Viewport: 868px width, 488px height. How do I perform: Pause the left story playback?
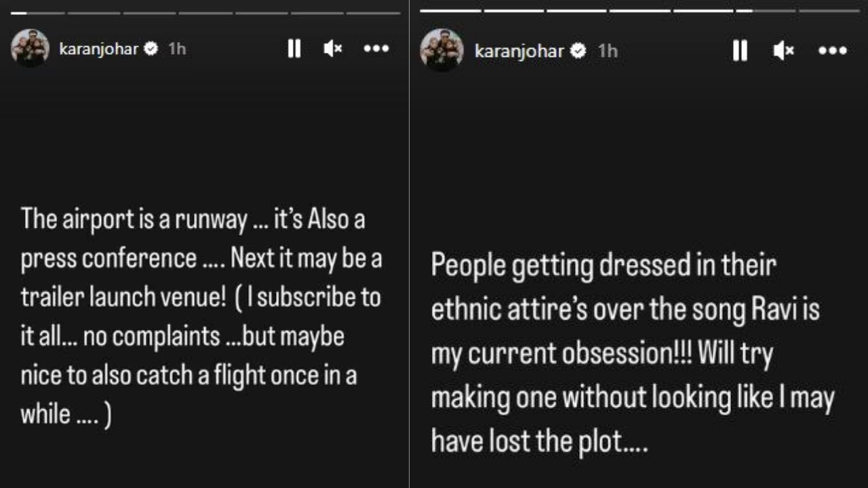click(x=294, y=49)
